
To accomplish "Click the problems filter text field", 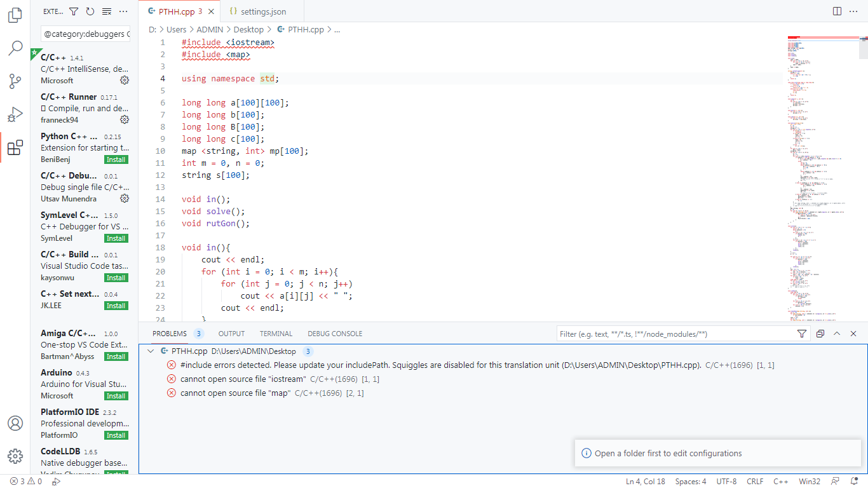I will coord(675,334).
